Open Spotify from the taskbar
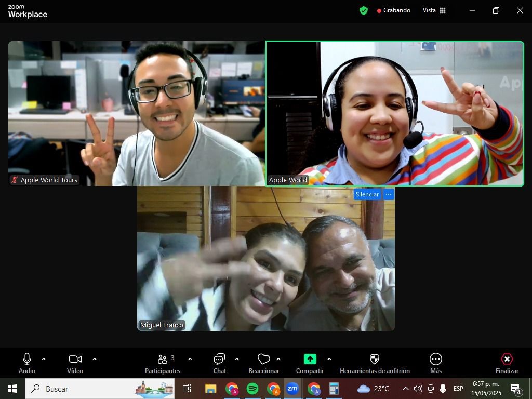Screen dimensions: 532x399 point(252,389)
